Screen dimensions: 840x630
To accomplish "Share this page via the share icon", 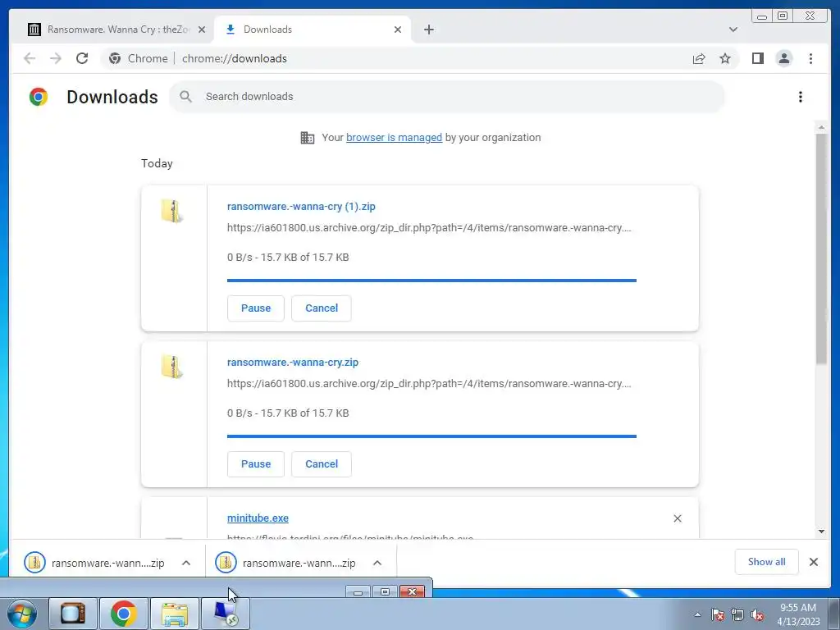I will 699,58.
